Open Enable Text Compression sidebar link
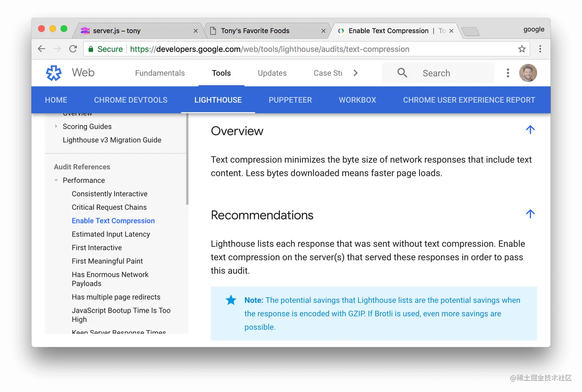The width and height of the screenshot is (582, 392). pos(113,221)
